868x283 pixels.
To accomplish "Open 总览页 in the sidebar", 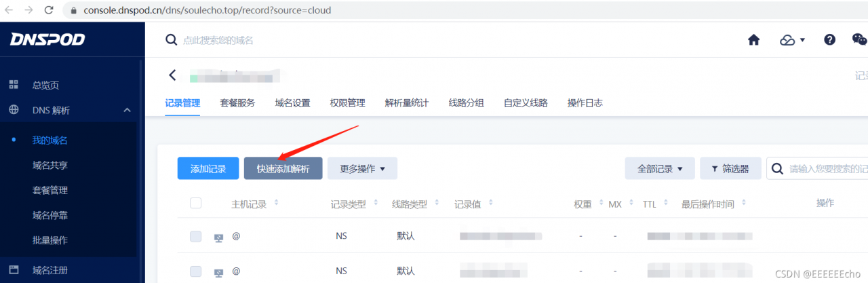I will (x=45, y=85).
